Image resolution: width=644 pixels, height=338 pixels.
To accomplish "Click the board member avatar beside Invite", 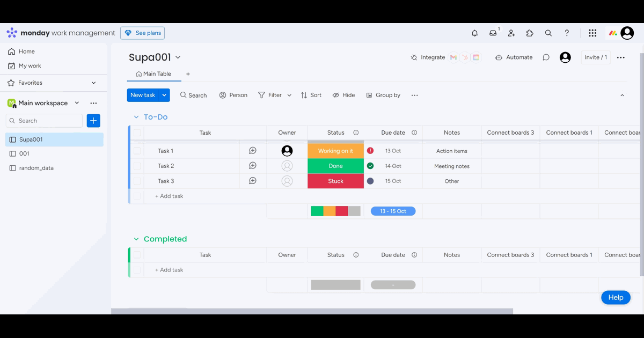I will (x=565, y=57).
